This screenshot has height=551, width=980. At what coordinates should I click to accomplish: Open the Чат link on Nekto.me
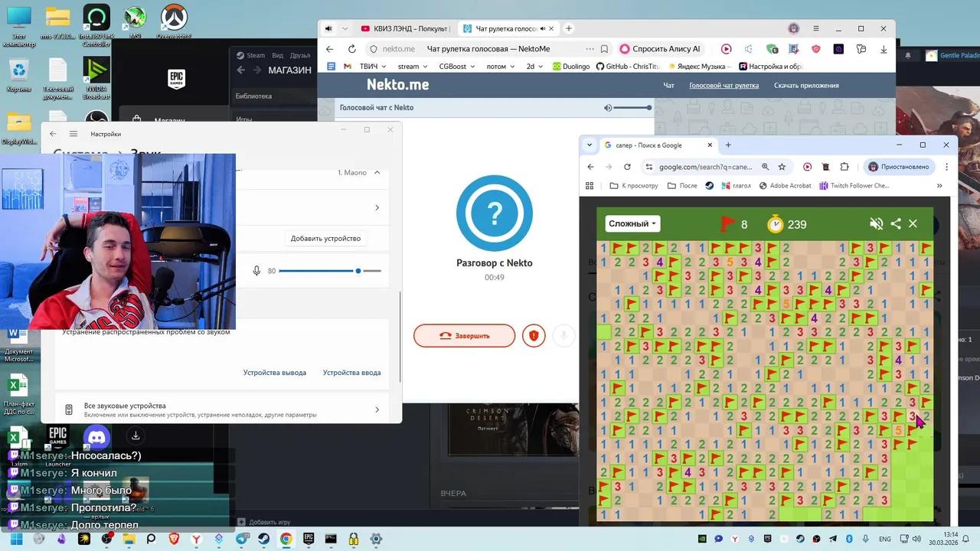tap(668, 86)
